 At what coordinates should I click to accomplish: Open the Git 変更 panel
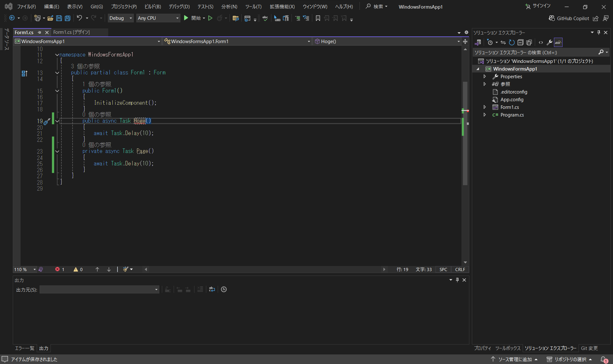point(589,348)
